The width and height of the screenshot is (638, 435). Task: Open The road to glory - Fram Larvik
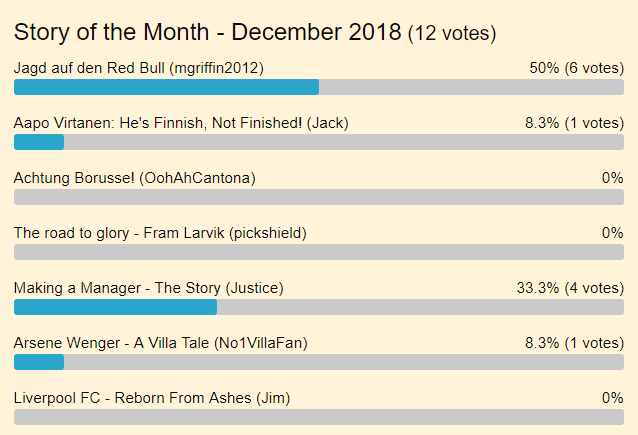point(160,233)
